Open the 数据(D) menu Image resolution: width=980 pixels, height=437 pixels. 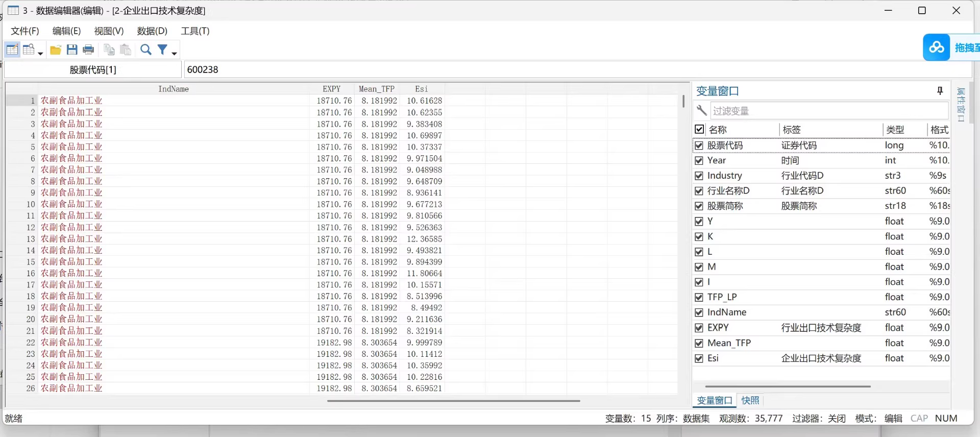coord(152,31)
